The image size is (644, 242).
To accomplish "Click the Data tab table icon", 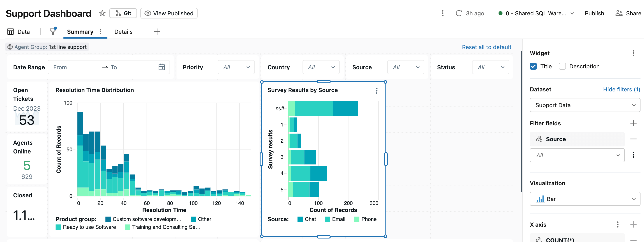I will coord(10,32).
